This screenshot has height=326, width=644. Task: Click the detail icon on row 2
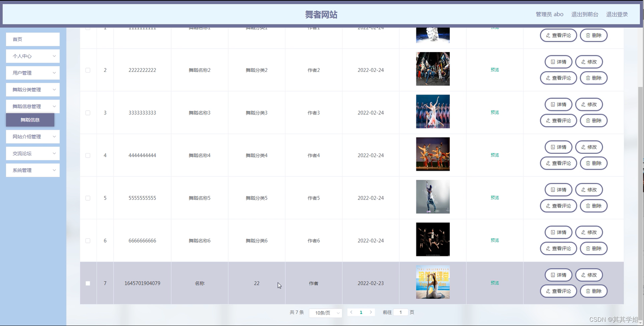tap(552, 62)
